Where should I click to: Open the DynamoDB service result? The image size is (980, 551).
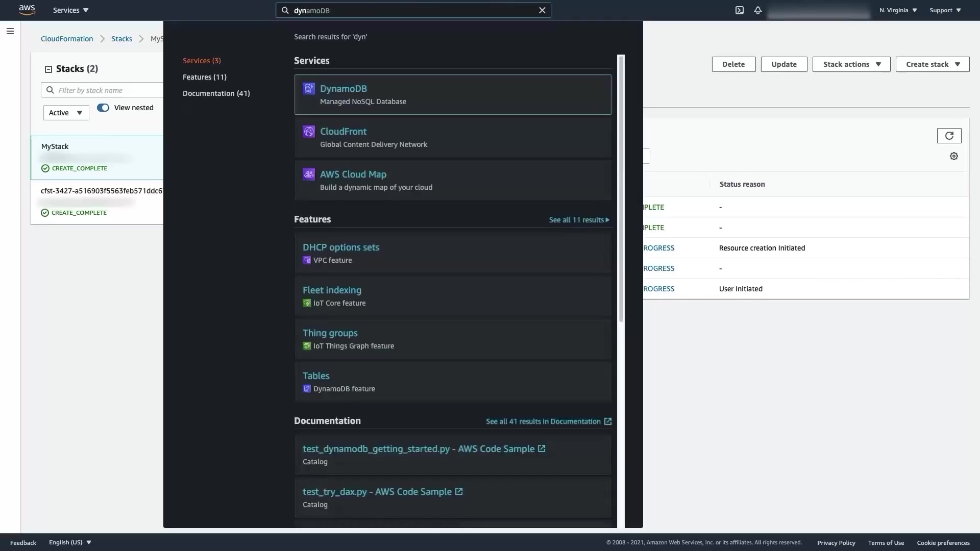click(x=344, y=89)
